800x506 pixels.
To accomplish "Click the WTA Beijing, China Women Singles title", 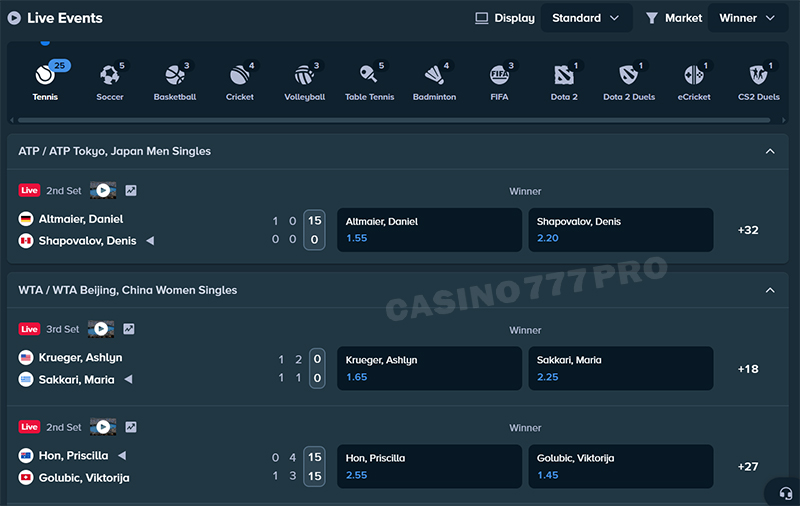I will point(128,290).
